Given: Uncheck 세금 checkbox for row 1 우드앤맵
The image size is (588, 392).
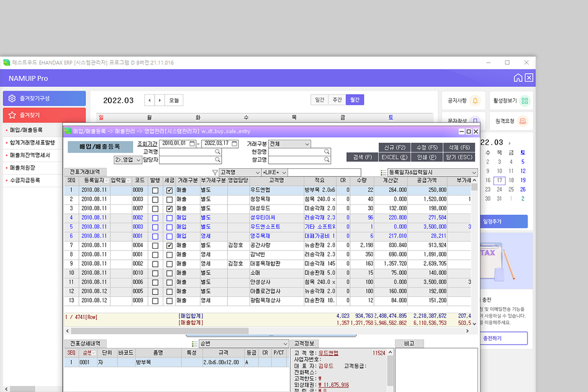Looking at the screenshot, I should 169,190.
